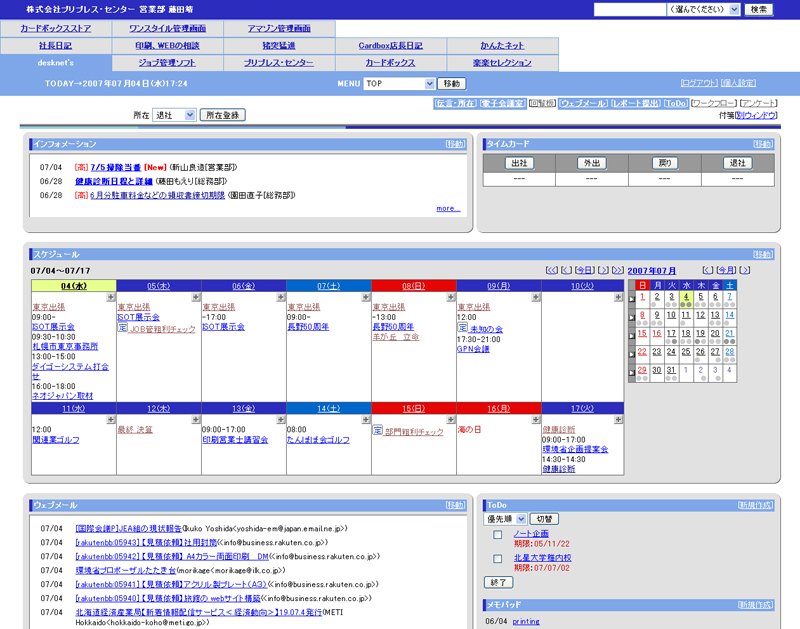Jump back with schedule [<<] button

pos(552,270)
